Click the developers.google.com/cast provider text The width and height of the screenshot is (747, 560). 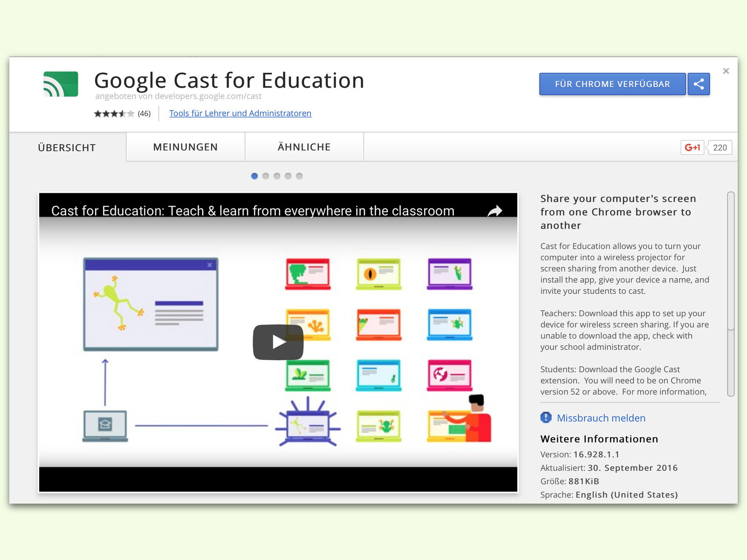pos(208,96)
